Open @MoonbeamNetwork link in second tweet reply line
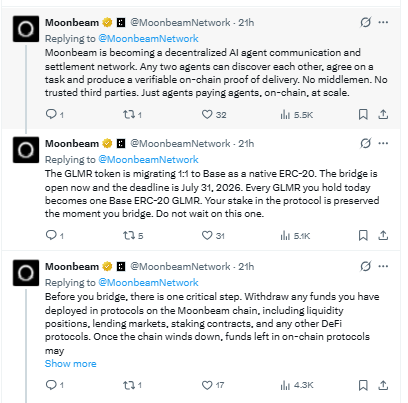This screenshot has width=408, height=403. pyautogui.click(x=148, y=159)
